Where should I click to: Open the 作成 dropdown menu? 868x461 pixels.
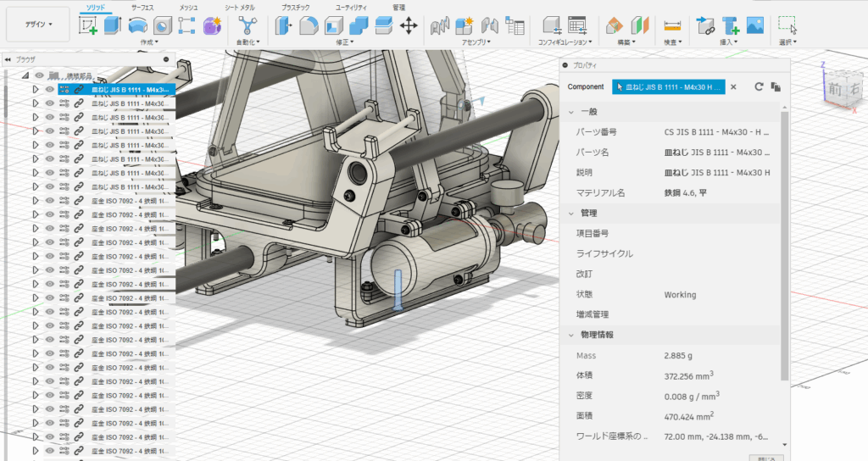click(x=149, y=42)
